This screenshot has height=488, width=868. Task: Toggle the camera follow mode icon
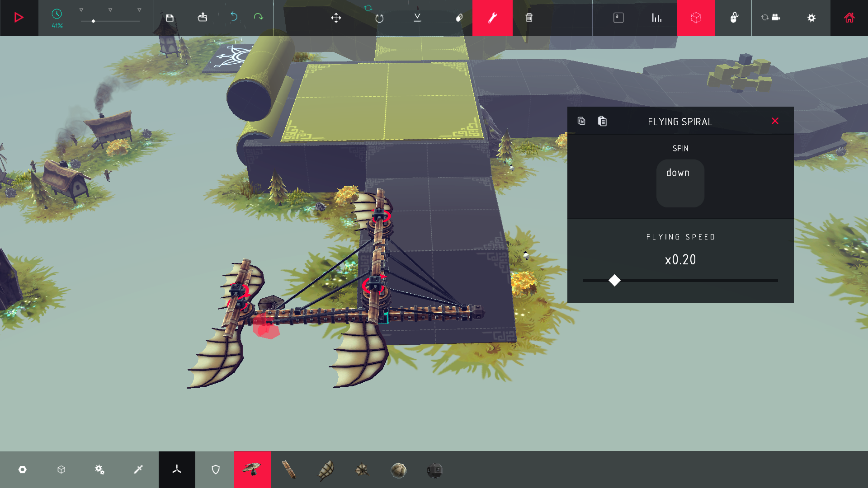click(771, 17)
